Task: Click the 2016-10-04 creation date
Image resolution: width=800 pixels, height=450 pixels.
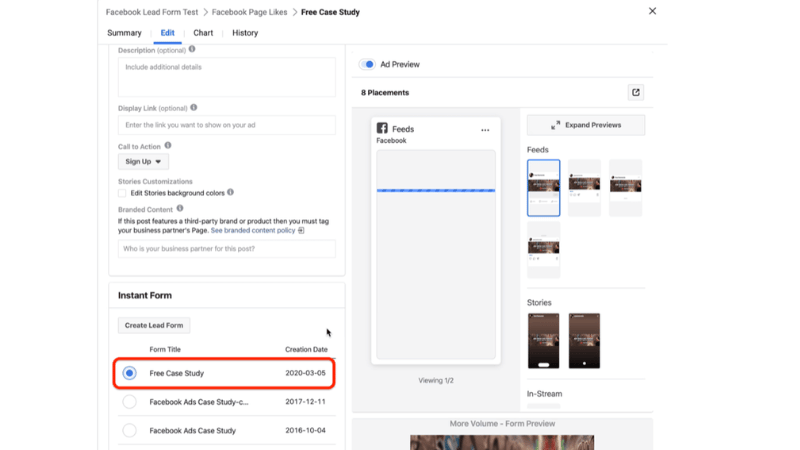Action: tap(305, 431)
